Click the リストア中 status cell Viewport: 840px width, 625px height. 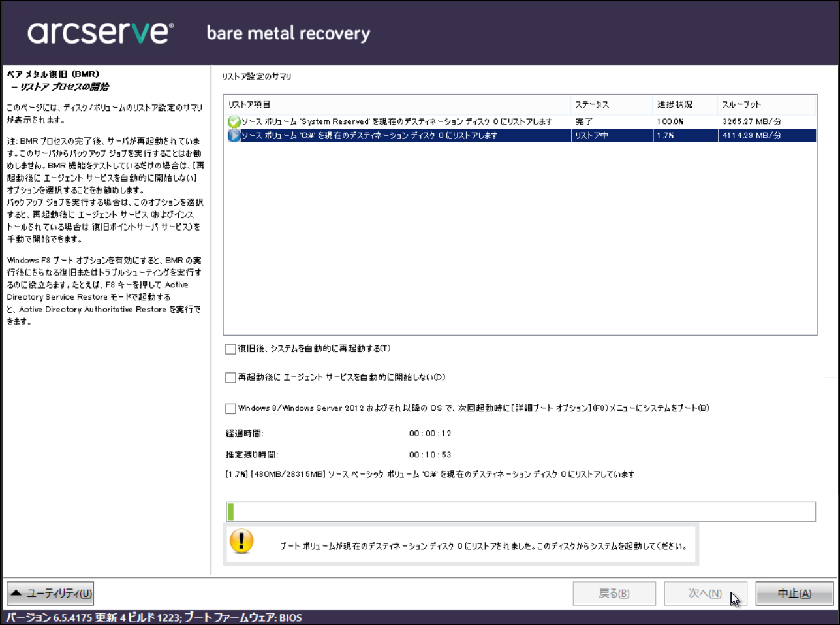pos(591,136)
